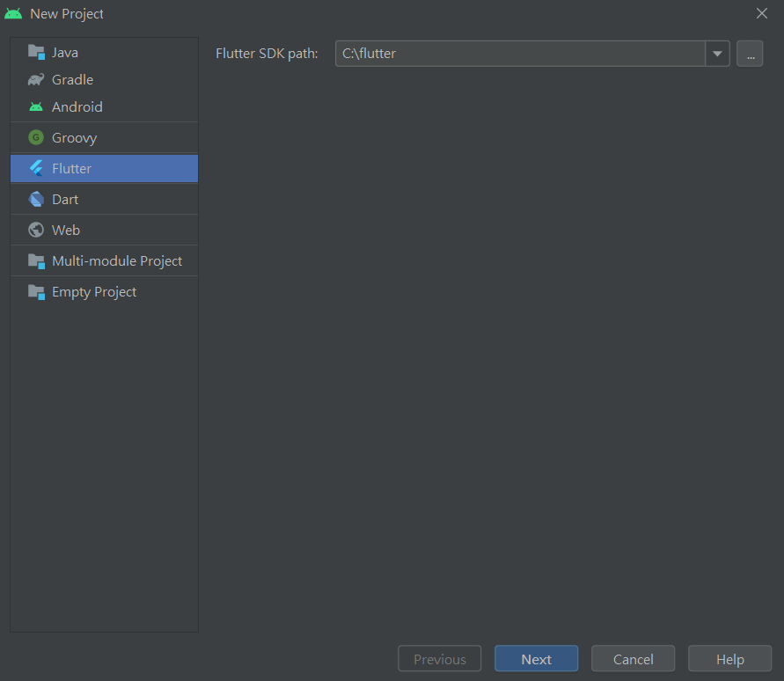Choose Dart project type
The width and height of the screenshot is (784, 681).
pos(104,199)
